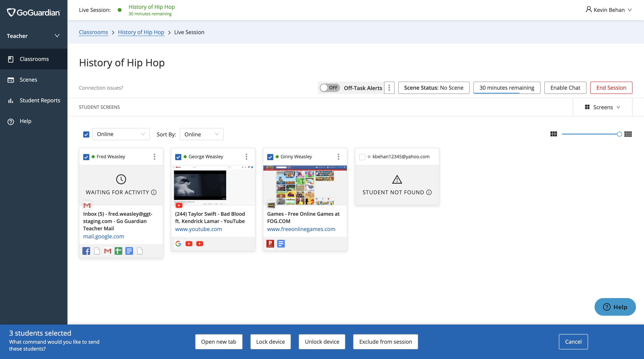This screenshot has width=644, height=359.
Task: Uncheck George Weasley's selection checkbox
Action: 178,157
